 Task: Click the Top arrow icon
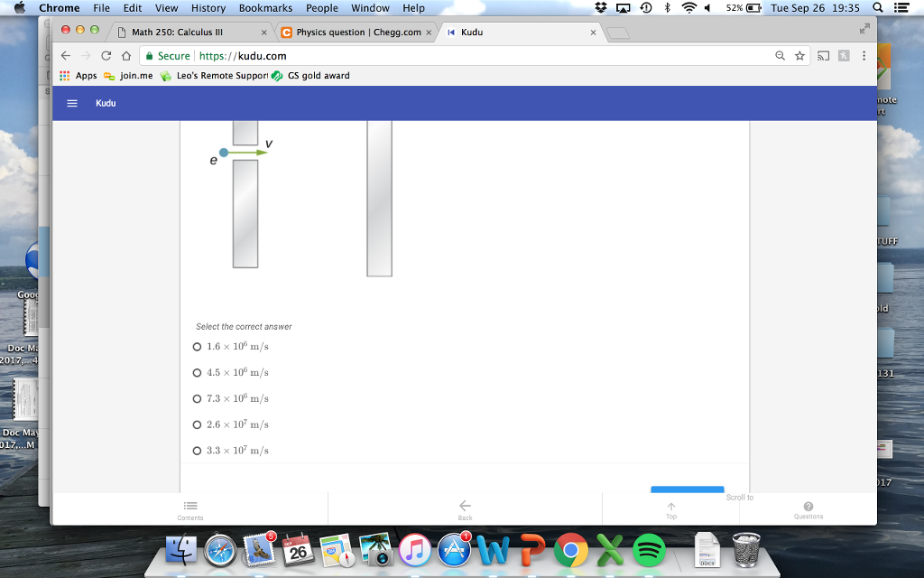coord(670,506)
